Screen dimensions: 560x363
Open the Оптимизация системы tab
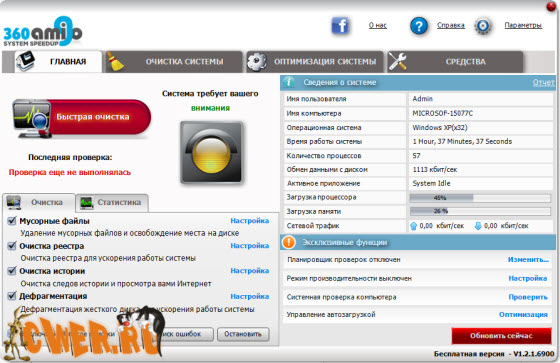pos(315,61)
